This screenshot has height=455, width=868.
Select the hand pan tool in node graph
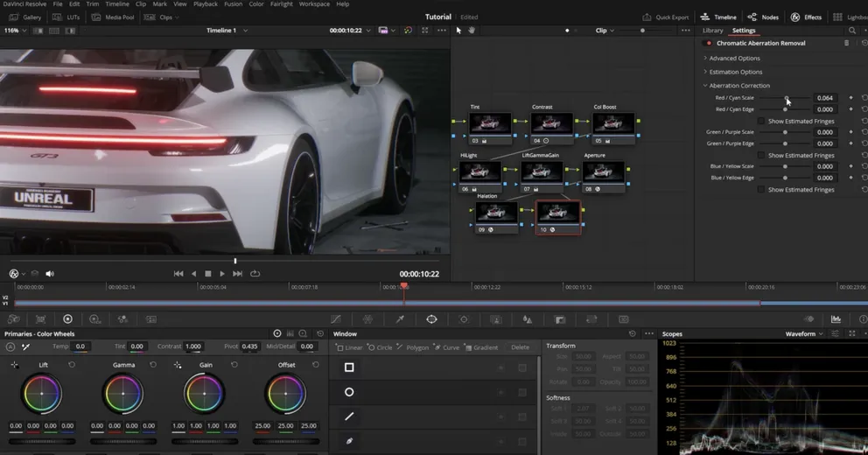click(x=472, y=31)
